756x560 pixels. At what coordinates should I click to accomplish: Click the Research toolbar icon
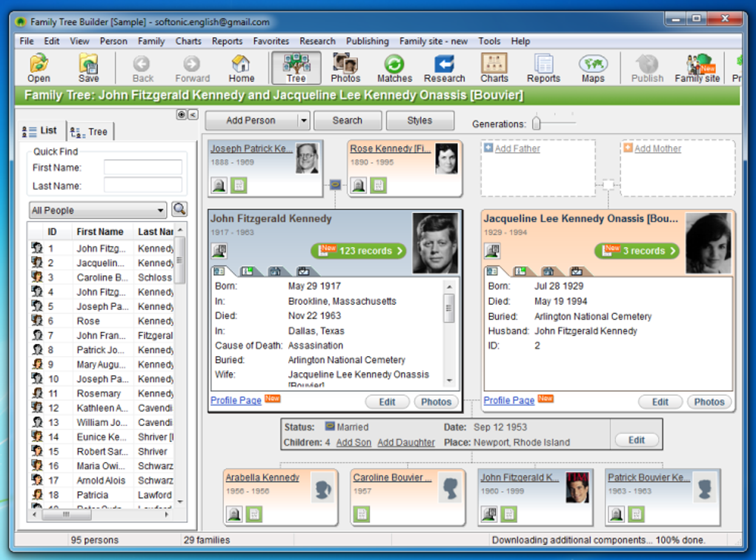coord(444,68)
